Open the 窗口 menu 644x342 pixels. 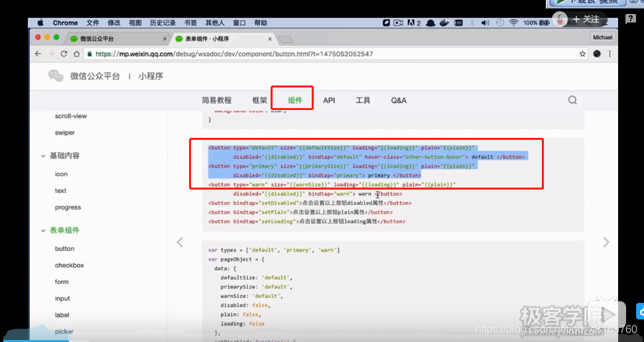tap(239, 23)
